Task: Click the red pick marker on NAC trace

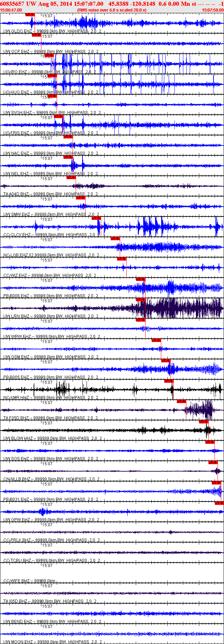Action: [68, 137]
